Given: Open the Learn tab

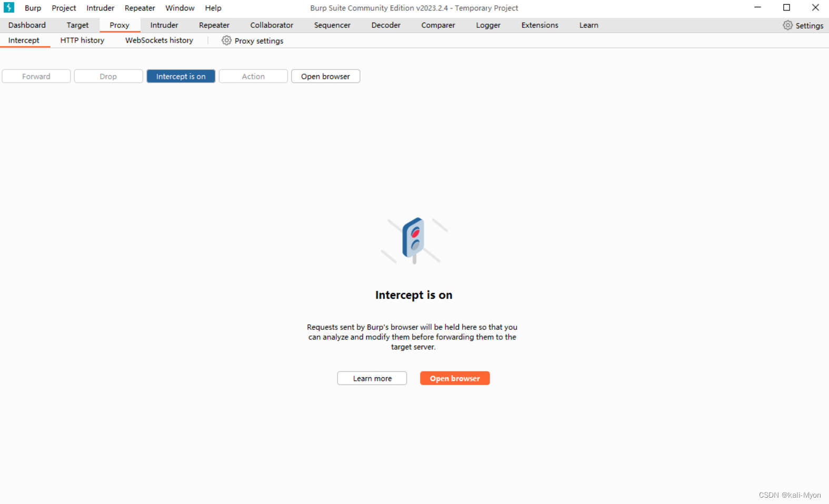Looking at the screenshot, I should [x=588, y=25].
